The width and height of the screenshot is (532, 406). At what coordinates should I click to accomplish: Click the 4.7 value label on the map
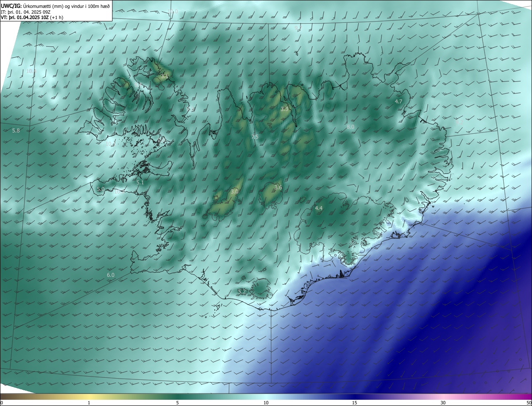coord(399,102)
